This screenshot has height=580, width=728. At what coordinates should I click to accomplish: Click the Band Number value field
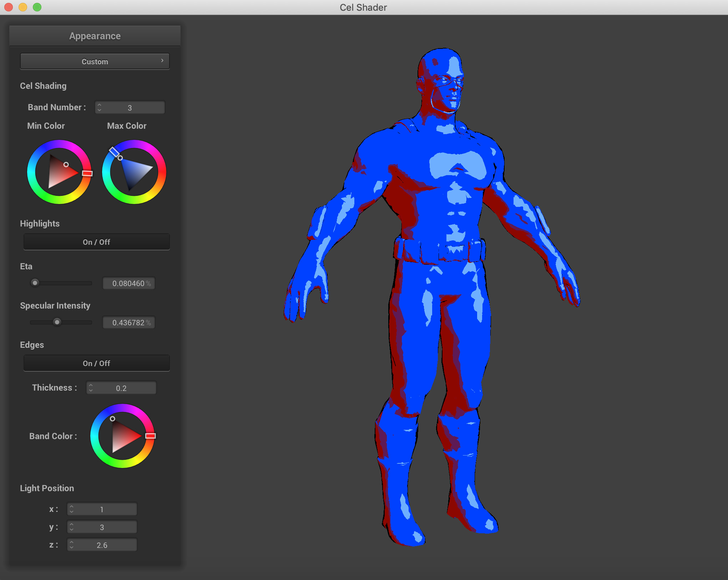[130, 107]
